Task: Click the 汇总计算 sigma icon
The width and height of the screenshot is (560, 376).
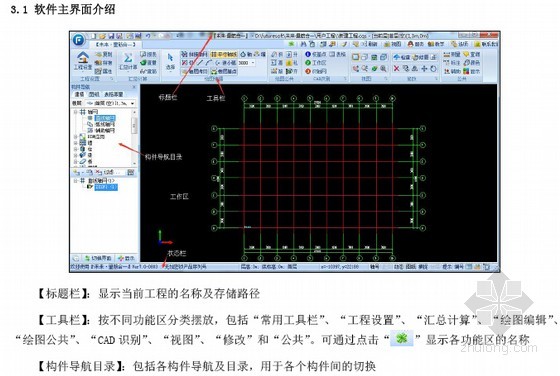Action: (128, 58)
